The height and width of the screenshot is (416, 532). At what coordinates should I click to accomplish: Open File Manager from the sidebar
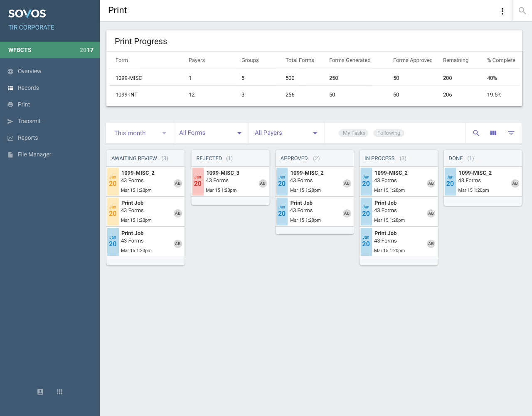[34, 154]
